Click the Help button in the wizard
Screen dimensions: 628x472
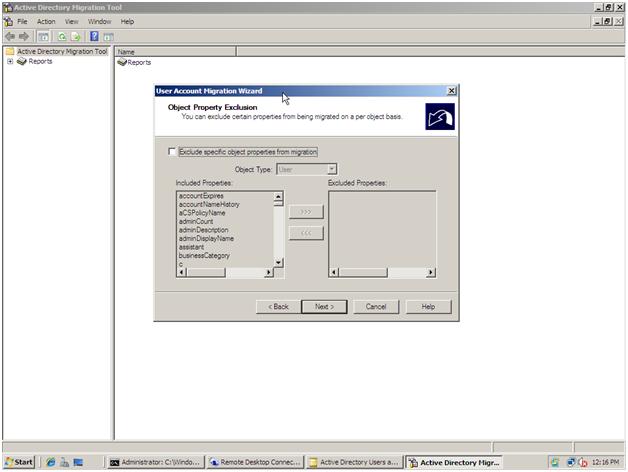[428, 307]
